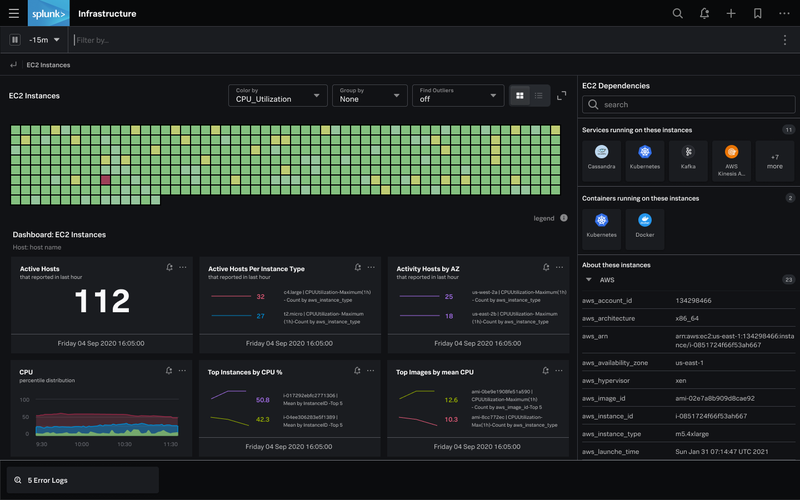This screenshot has height=500, width=800.
Task: Open bell on Top Instances by CPU %
Action: 357,370
